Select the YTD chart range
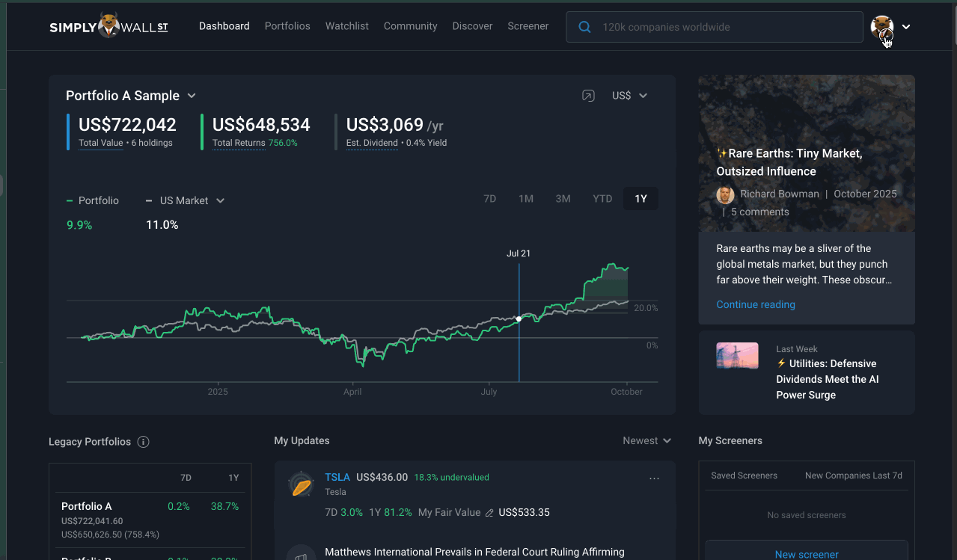This screenshot has height=560, width=957. (602, 199)
